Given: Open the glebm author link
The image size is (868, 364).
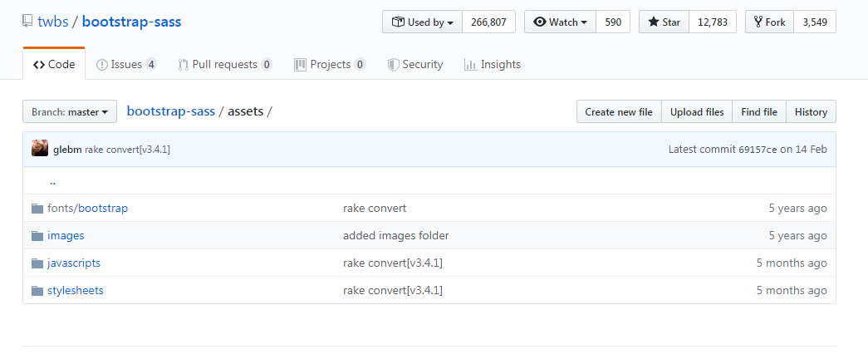Looking at the screenshot, I should (67, 150).
